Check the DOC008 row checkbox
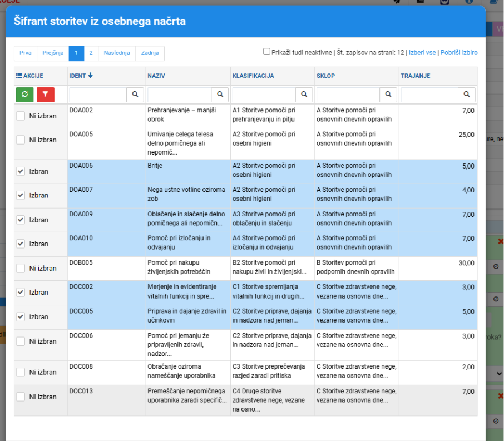The height and width of the screenshot is (441, 504). [x=21, y=372]
